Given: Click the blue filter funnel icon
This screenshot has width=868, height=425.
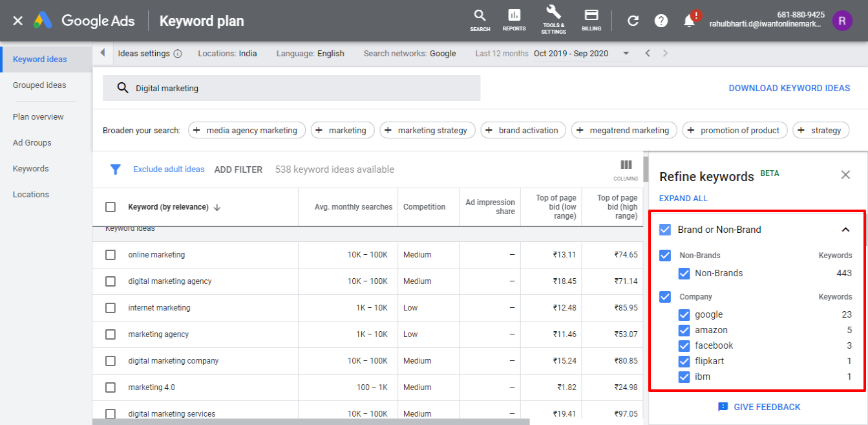Looking at the screenshot, I should (x=116, y=169).
